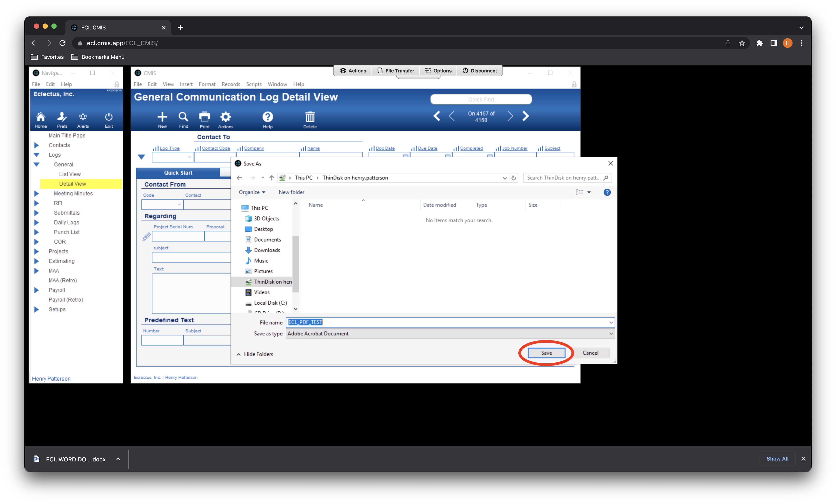Click the Alerts bell icon in Navigator
836x504 pixels.
(83, 117)
